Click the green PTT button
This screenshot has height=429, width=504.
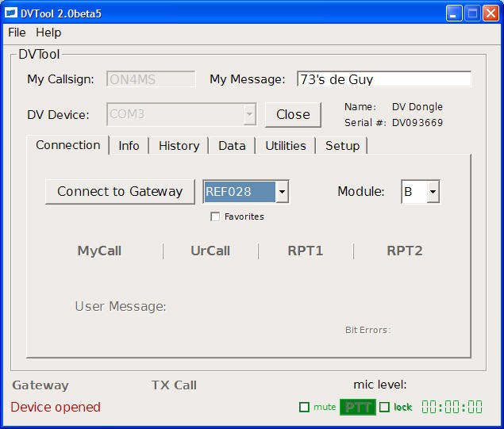click(358, 407)
